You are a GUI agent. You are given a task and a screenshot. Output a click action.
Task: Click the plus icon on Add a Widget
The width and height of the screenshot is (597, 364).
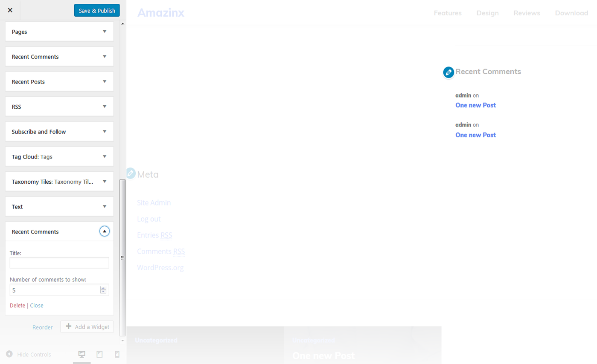[68, 326]
